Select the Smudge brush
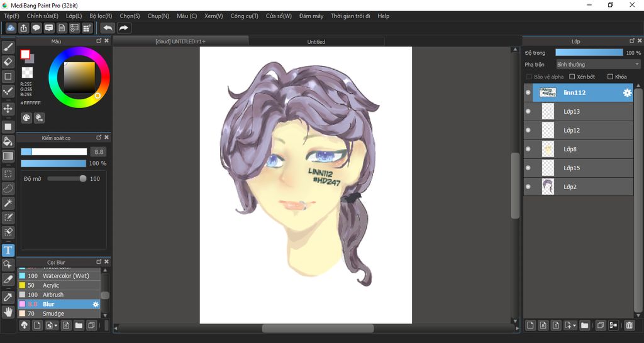 pos(58,313)
